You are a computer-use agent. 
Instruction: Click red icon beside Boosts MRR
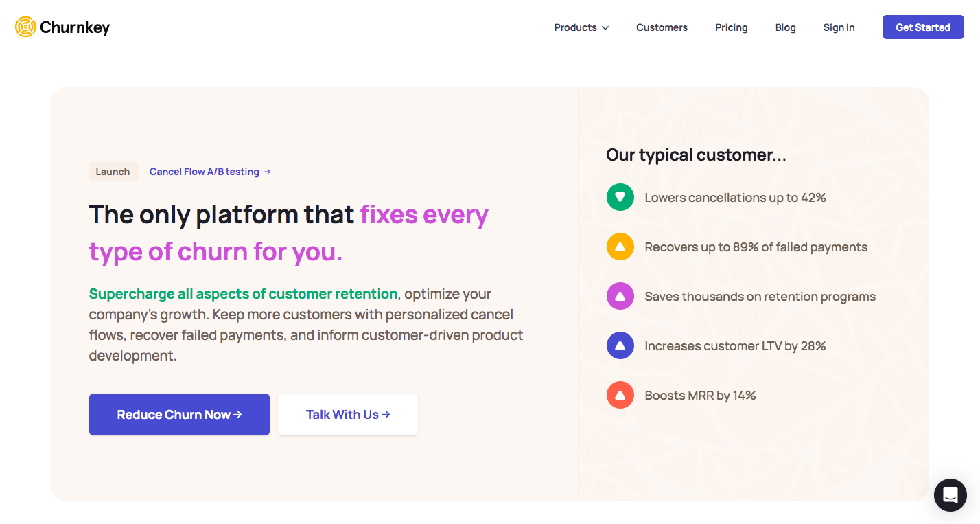tap(620, 396)
